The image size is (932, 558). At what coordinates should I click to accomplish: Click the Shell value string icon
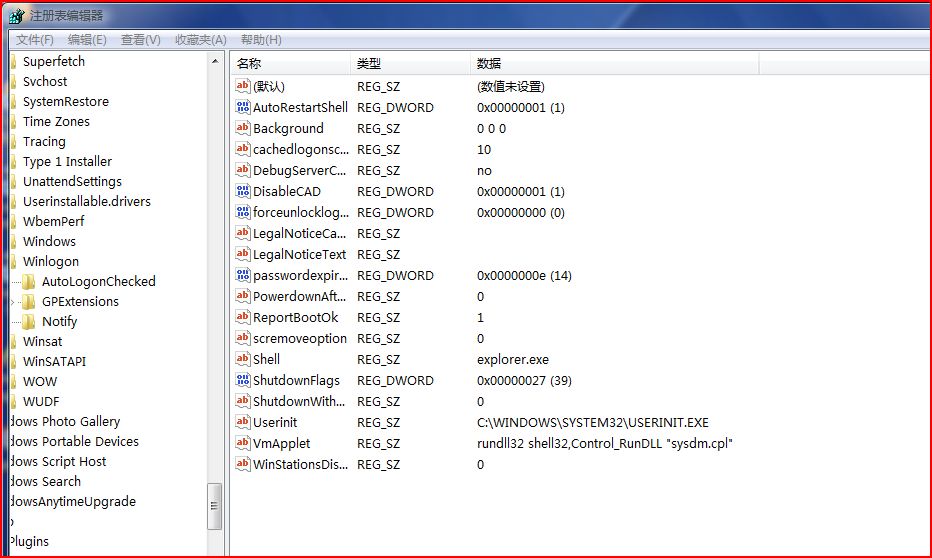pyautogui.click(x=243, y=359)
